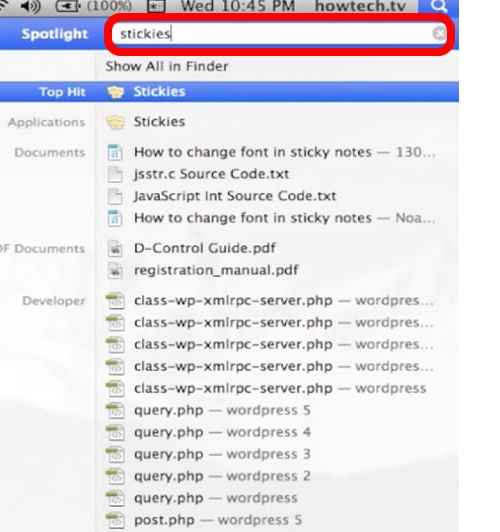Click the query.php wordpress 2 file icon
Screen dimensions: 500x532
pyautogui.click(x=115, y=477)
